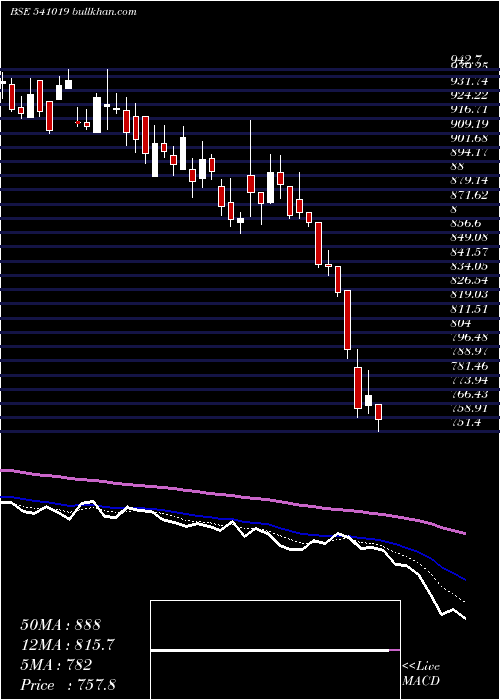500x700 pixels.
Task: Select the 916.71 price axis label
Action: (469, 109)
